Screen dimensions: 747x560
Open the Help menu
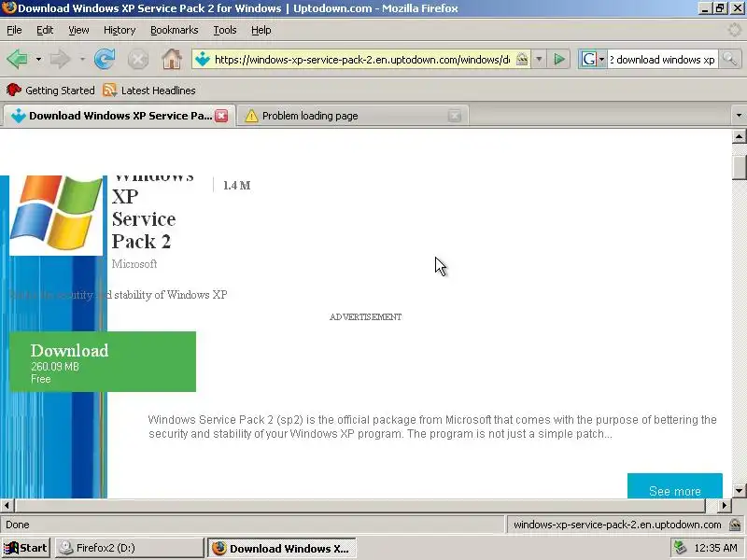[x=261, y=30]
